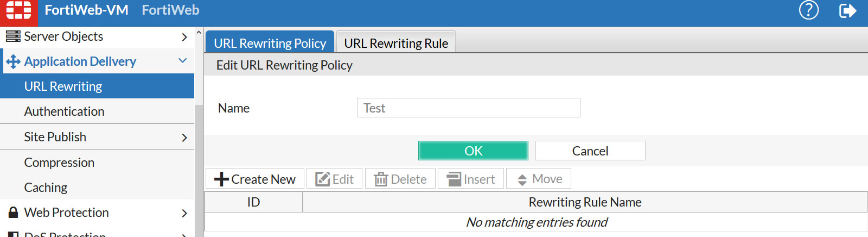Expand the Site Publish chevron
Screen dimensions: 868x237
[x=184, y=138]
